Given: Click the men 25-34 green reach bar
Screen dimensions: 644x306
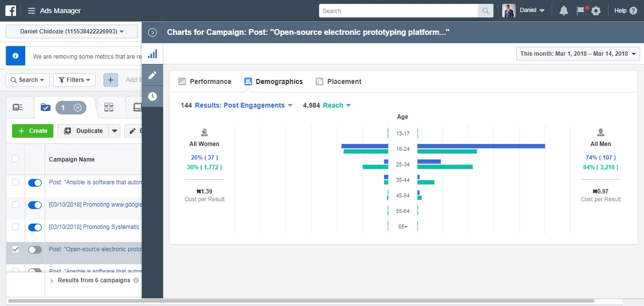Looking at the screenshot, I should pyautogui.click(x=445, y=167).
